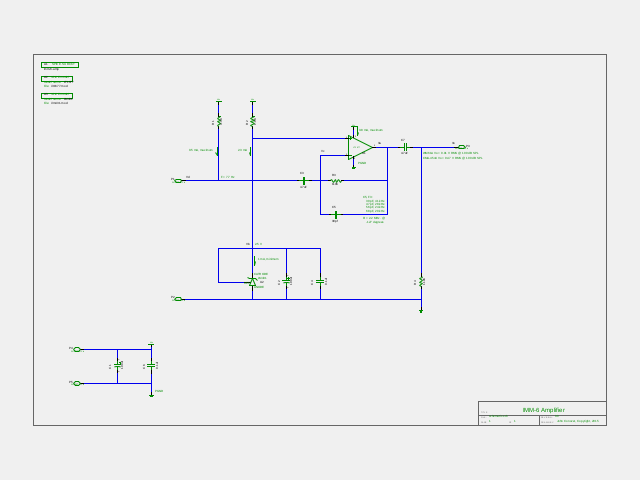Screen dimensions: 640x480
Task: Click the signal input port connector
Action: 178,180
